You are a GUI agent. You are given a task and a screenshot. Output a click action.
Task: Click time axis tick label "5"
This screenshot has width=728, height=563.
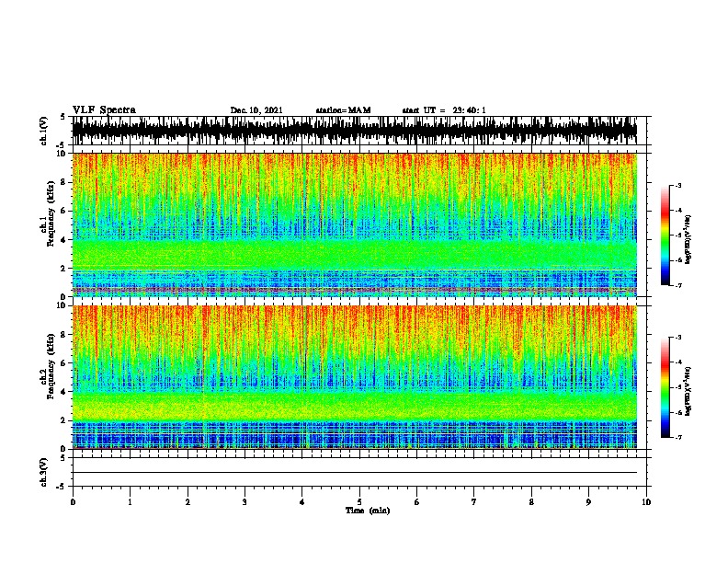359,502
